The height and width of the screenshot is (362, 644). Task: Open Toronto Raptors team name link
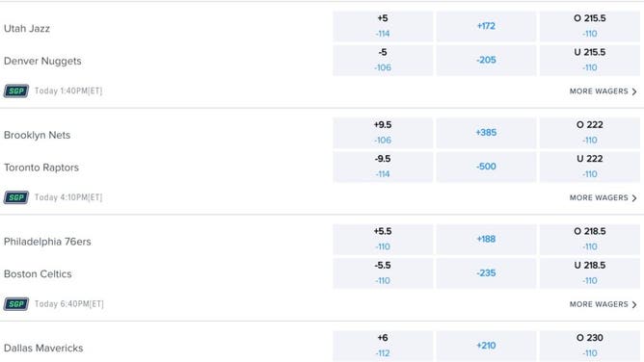click(41, 168)
